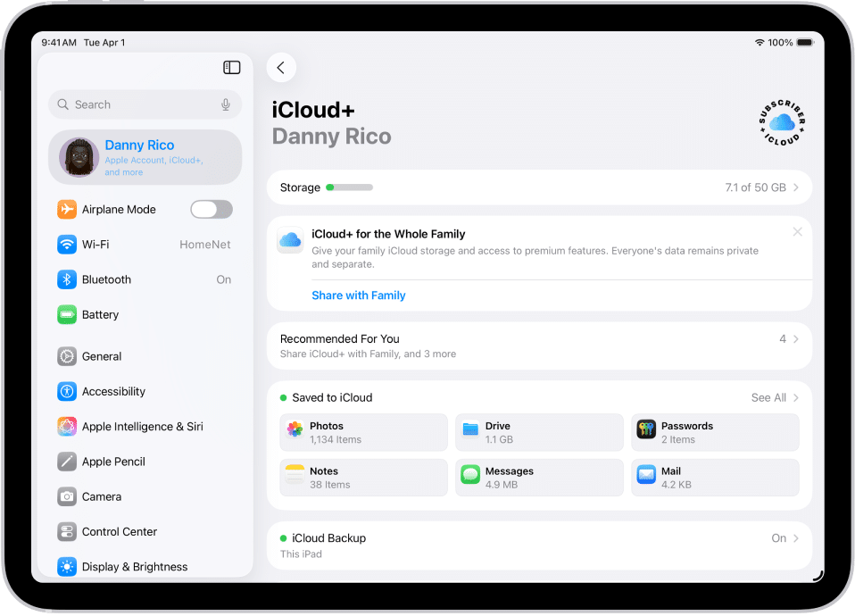This screenshot has width=855, height=616.
Task: Check Messages iCloud storage
Action: [x=539, y=477]
